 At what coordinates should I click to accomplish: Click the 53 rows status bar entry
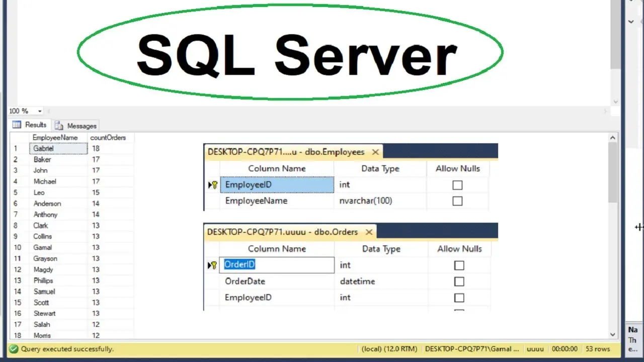(598, 348)
